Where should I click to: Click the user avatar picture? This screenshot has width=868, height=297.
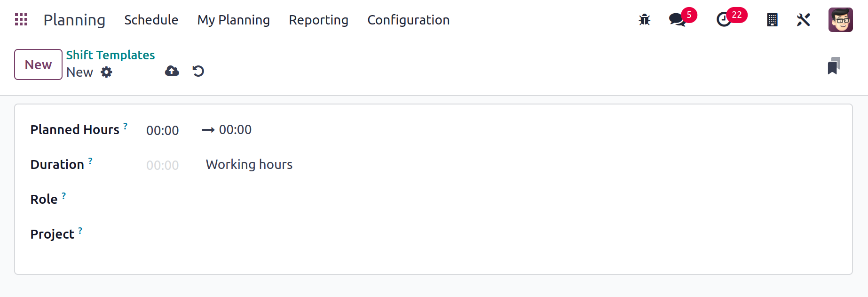click(840, 20)
